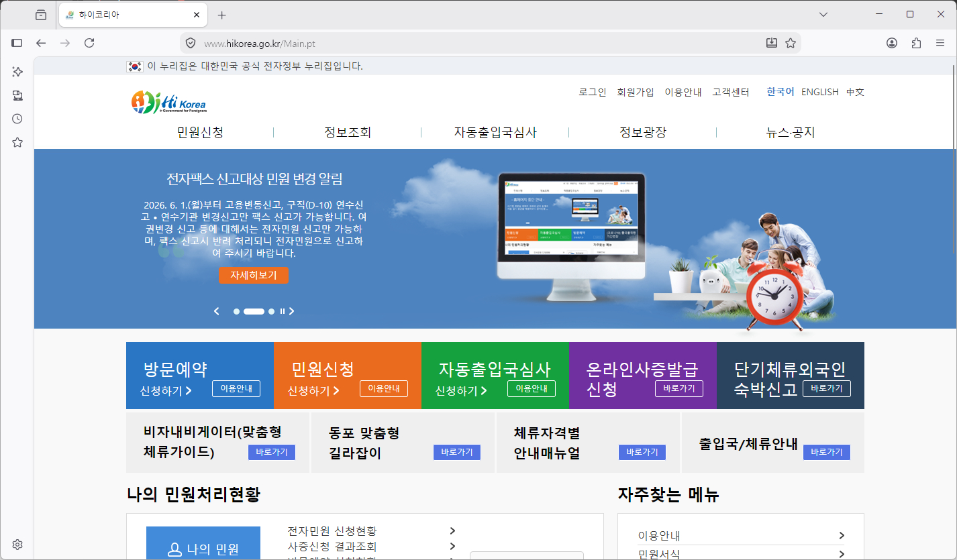
Task: Switch language to ENGLISH
Action: (x=820, y=92)
